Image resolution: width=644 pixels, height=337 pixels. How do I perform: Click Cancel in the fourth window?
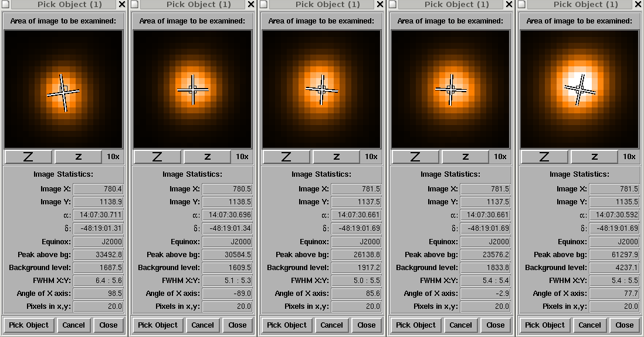(460, 325)
